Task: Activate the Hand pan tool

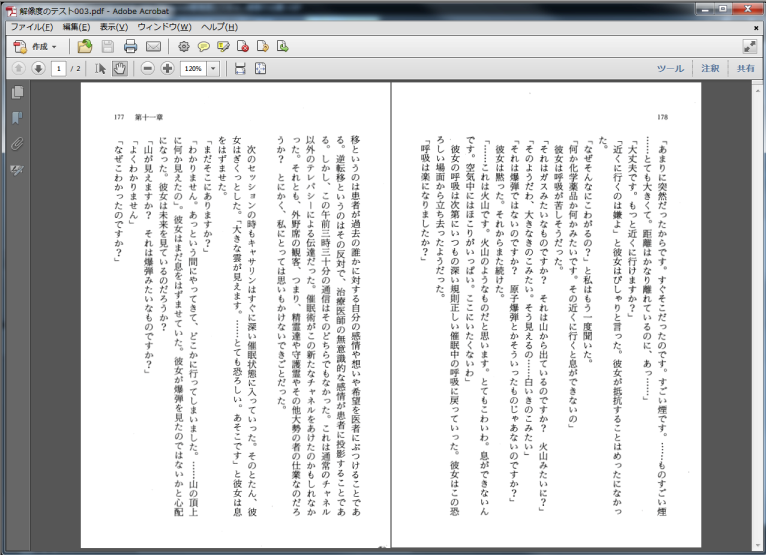Action: [120, 68]
